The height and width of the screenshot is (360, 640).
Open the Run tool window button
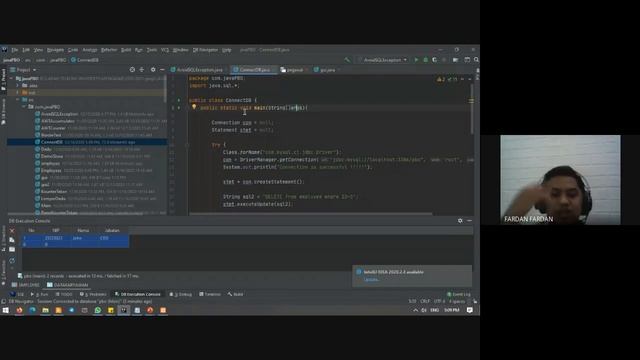click(x=40, y=294)
